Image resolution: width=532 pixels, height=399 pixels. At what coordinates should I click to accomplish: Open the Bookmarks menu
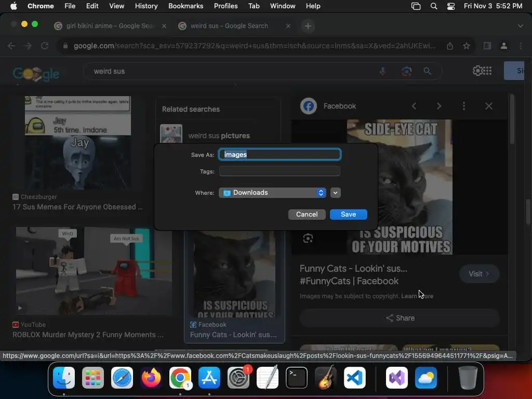[x=185, y=6]
